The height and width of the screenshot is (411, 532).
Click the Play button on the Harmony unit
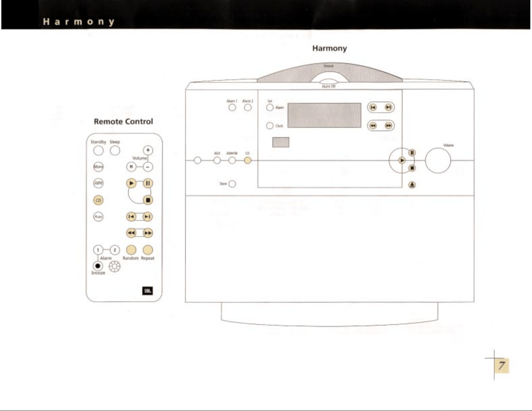click(x=402, y=160)
